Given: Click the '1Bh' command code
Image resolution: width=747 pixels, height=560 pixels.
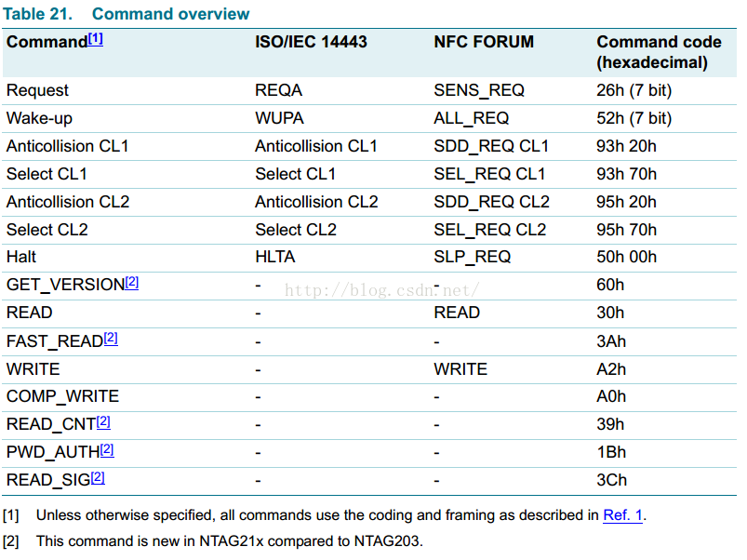Looking at the screenshot, I should click(611, 452).
